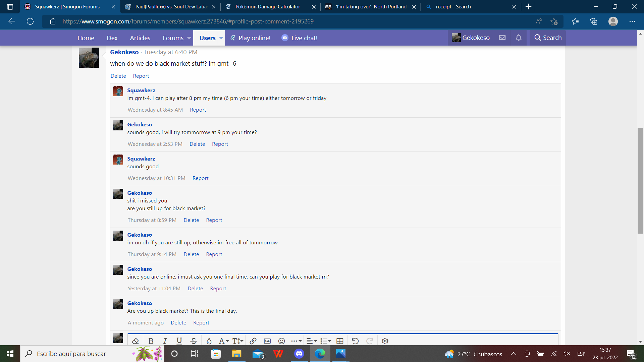The height and width of the screenshot is (362, 644).
Task: Expand the Users menu dropdown arrow
Action: pyautogui.click(x=221, y=38)
